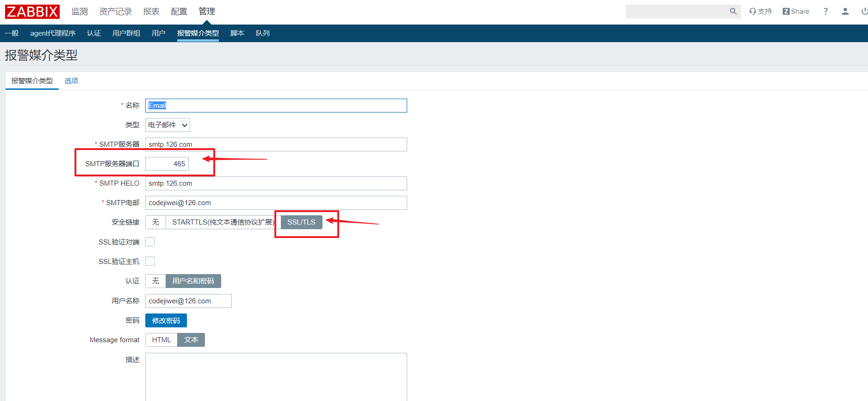Click the 名称 field containing Email

click(276, 106)
